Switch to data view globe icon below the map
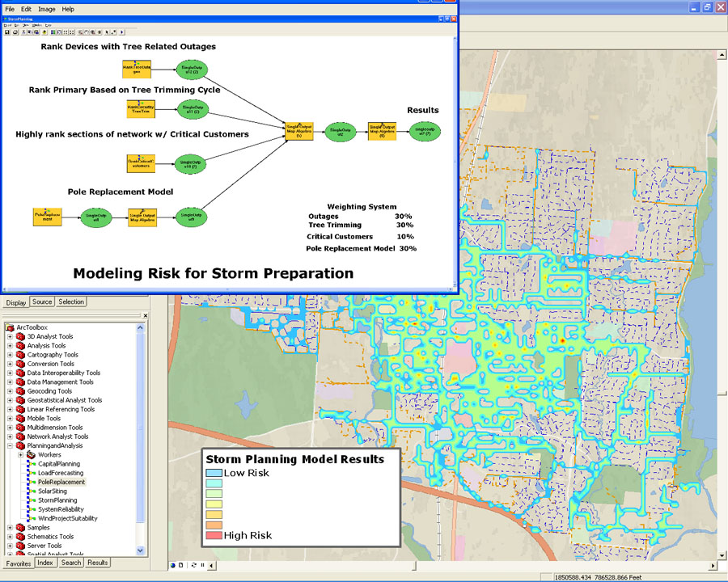The width and height of the screenshot is (728, 582). coord(173,565)
